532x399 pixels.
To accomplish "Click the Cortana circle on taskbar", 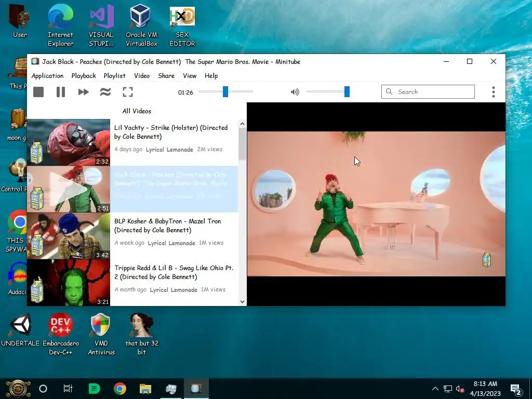I will tap(43, 389).
